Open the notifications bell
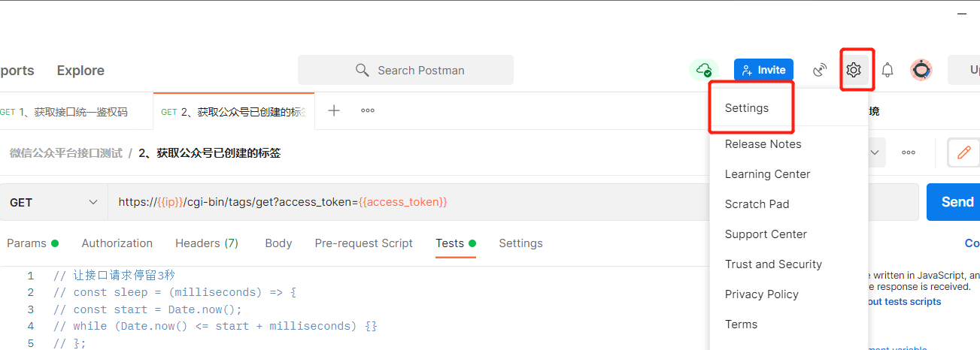Screen dimensions: 980x350 887,70
